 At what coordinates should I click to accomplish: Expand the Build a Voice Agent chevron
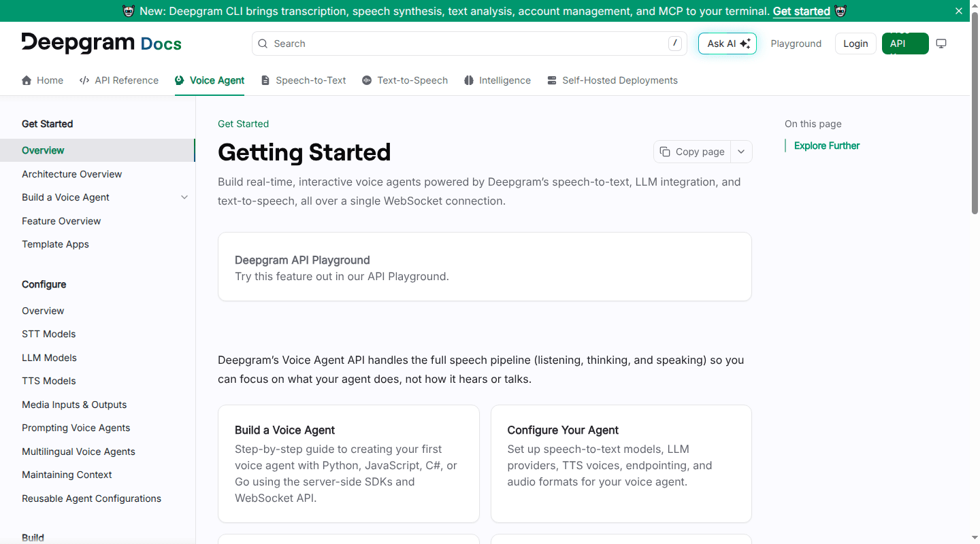click(x=184, y=197)
